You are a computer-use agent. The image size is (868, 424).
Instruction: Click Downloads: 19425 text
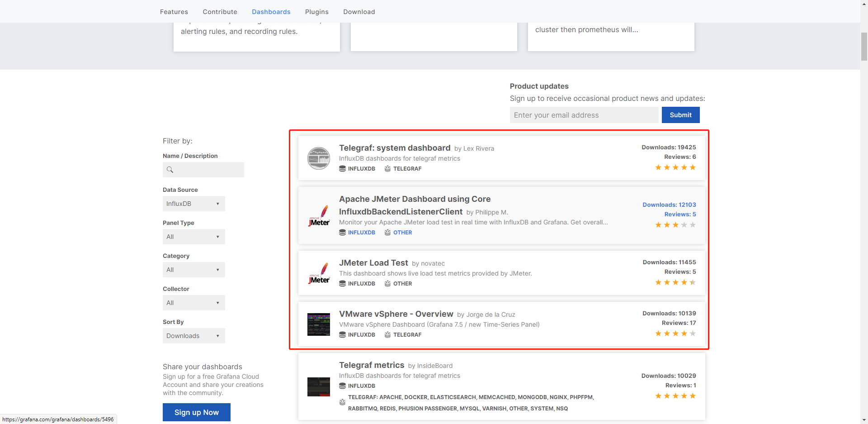(669, 148)
